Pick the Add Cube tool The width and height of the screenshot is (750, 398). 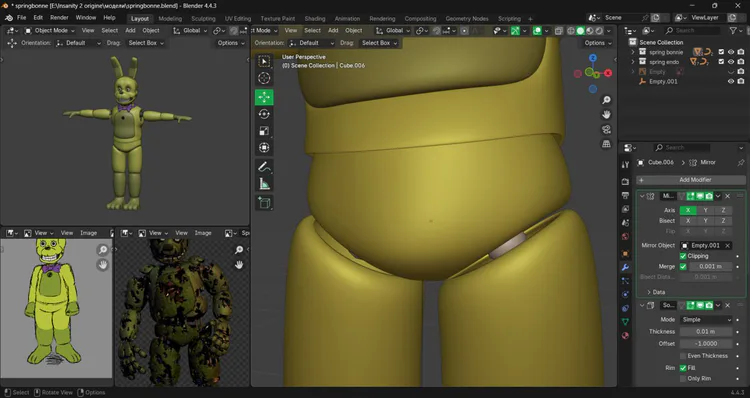tap(264, 203)
